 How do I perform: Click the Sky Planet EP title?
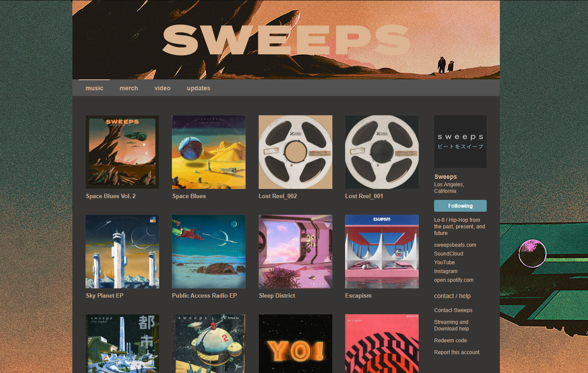(105, 296)
